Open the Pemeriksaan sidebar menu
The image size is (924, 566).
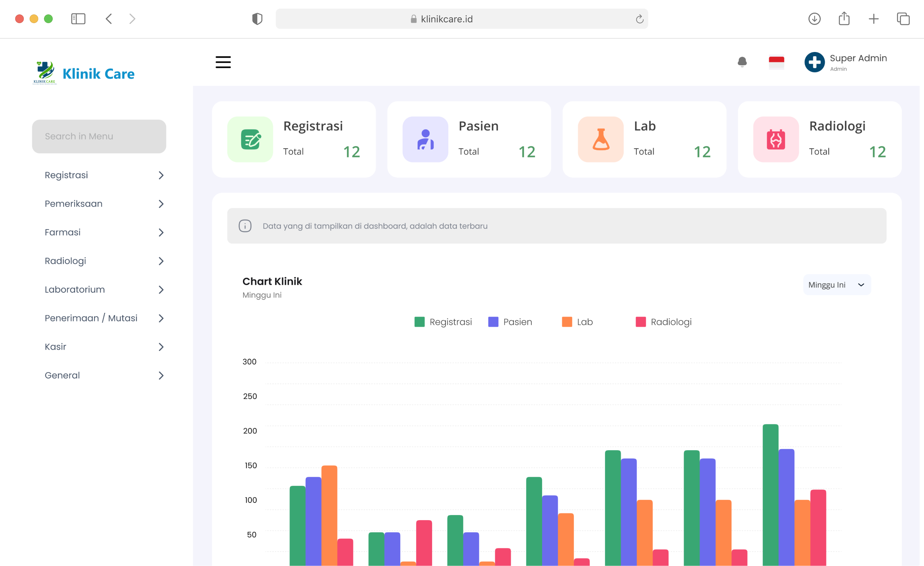74,204
